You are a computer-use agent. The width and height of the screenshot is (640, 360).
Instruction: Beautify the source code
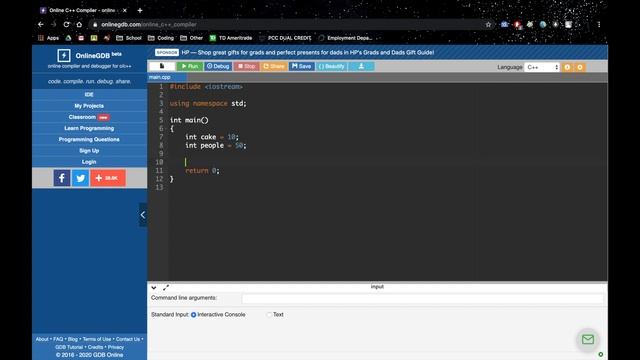[x=331, y=66]
